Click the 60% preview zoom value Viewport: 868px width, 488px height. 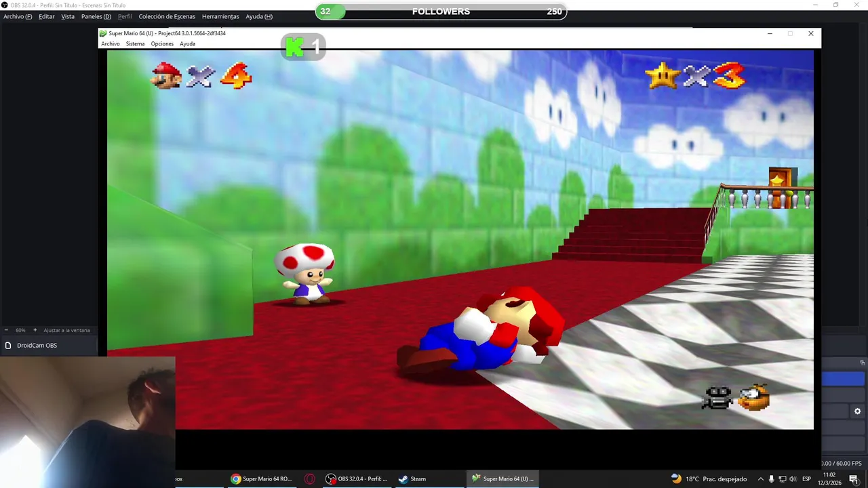[x=20, y=330]
